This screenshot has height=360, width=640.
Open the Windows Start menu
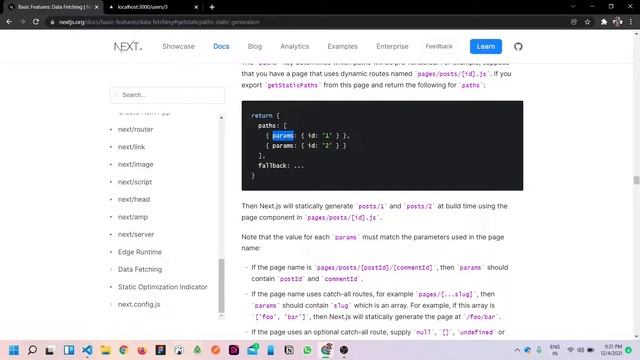point(14,350)
